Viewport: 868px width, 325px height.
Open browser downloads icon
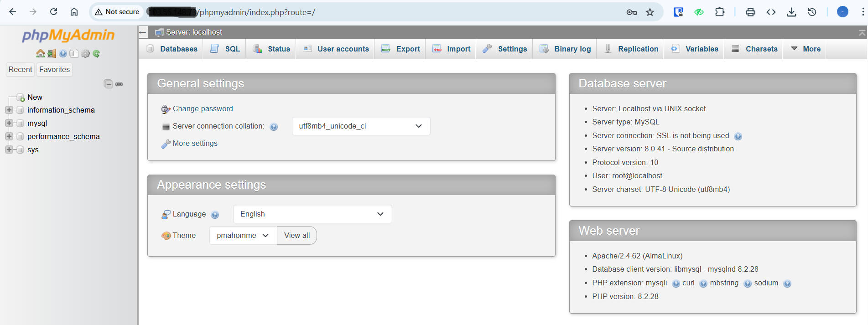pos(792,12)
